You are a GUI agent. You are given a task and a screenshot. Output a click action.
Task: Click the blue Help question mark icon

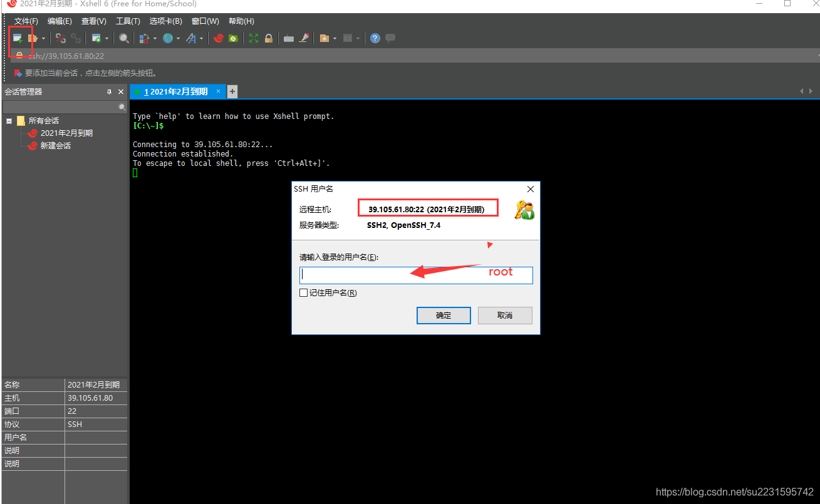tap(375, 38)
